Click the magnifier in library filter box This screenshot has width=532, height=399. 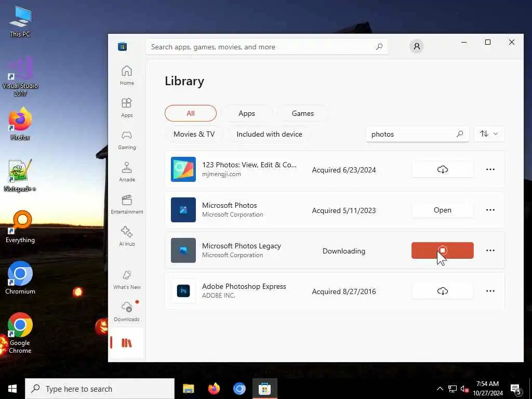460,134
